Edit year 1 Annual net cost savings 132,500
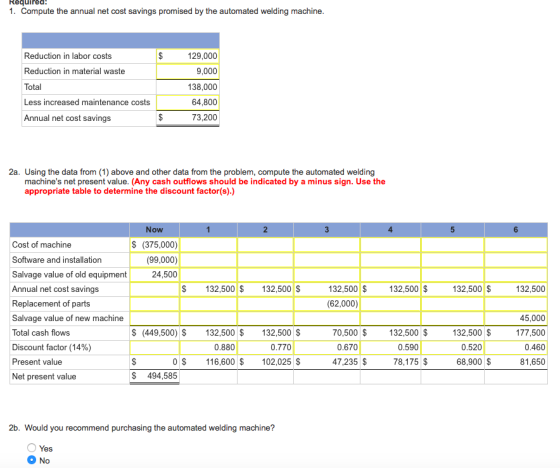The width and height of the screenshot is (560, 468). pyautogui.click(x=208, y=289)
